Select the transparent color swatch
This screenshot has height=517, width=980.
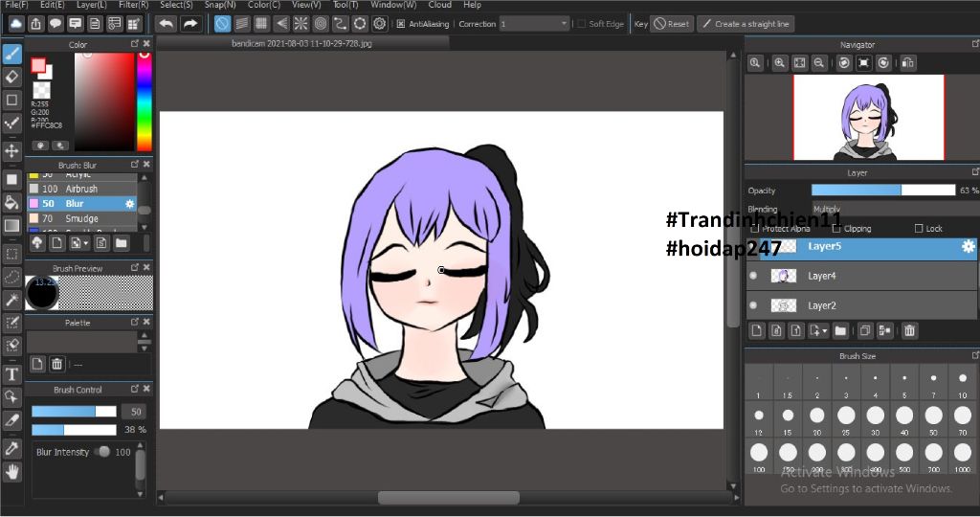click(x=42, y=91)
